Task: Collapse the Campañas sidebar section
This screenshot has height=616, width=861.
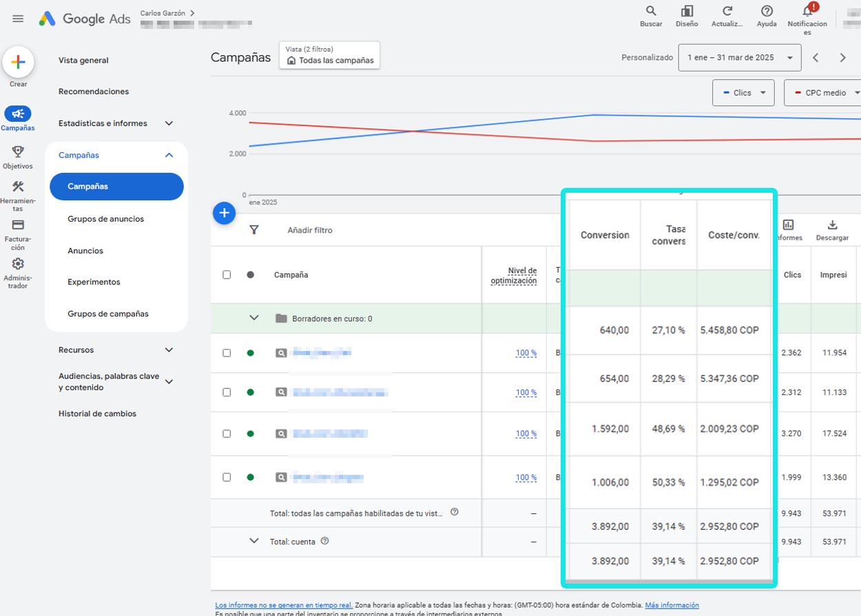Action: pos(168,155)
